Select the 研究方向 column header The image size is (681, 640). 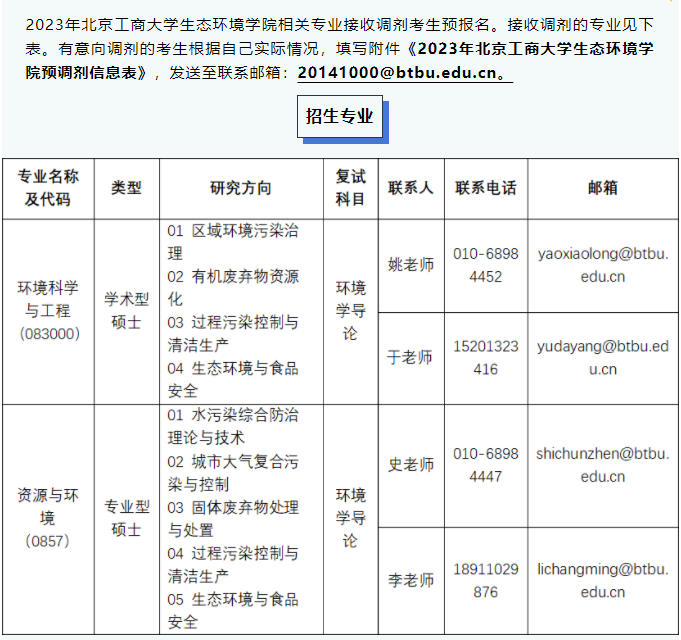point(241,188)
